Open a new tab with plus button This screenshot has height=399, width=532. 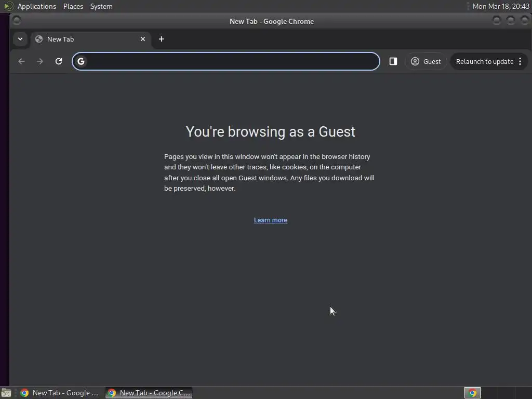coord(162,39)
